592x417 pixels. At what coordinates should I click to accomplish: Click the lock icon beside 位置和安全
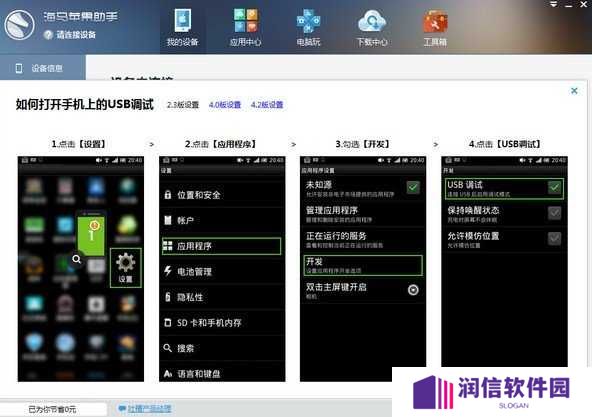(x=168, y=195)
